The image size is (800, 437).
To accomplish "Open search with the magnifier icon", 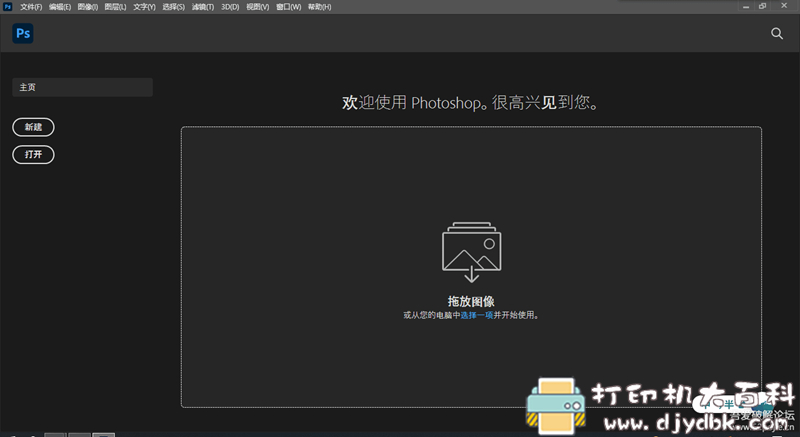I will (777, 34).
